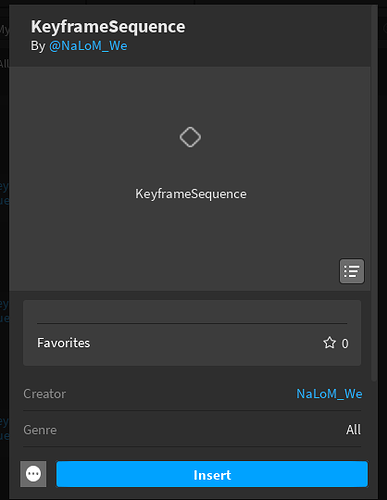Image resolution: width=387 pixels, height=500 pixels.
Task: Open the NaLoM_We link beside Creator
Action: [329, 394]
